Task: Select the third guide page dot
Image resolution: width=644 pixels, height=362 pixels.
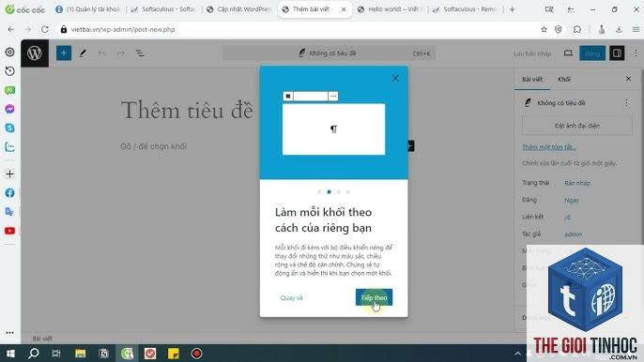Action: (338, 191)
